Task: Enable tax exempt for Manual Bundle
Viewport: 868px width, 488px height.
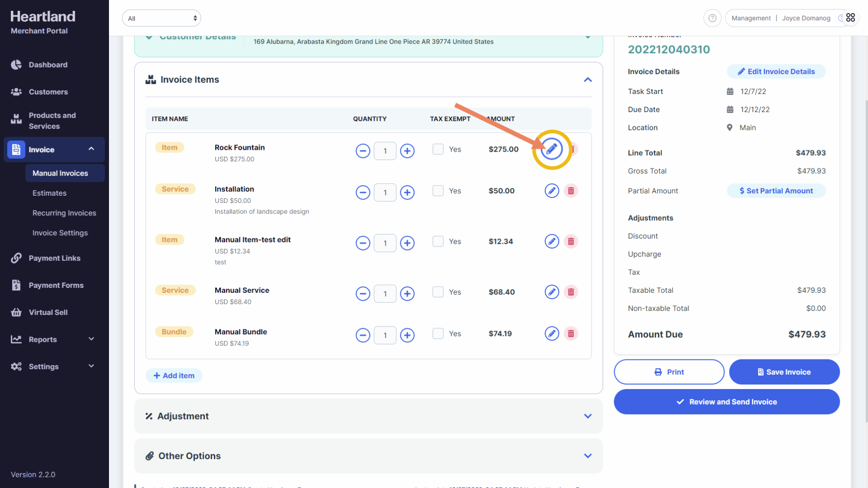Action: [x=438, y=333]
